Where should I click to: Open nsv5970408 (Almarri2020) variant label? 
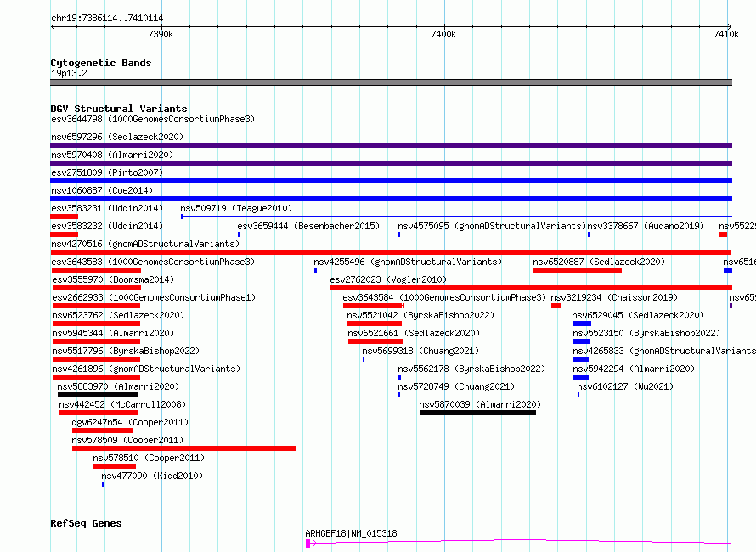[112, 155]
